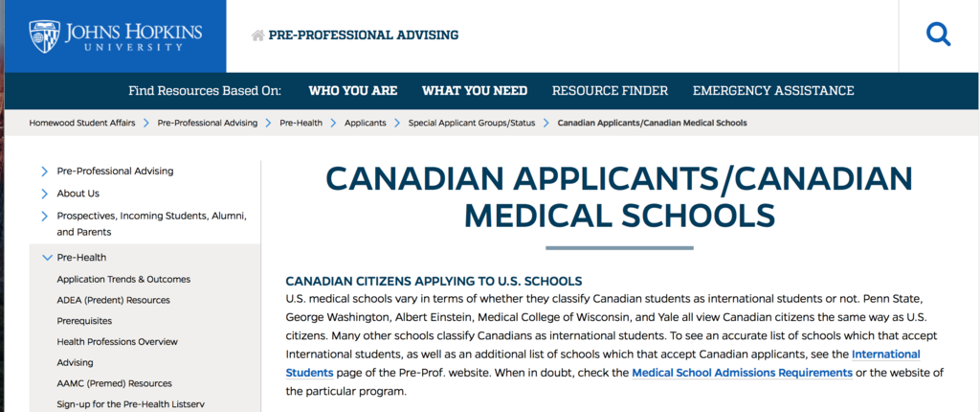Open the Resource Finder menu item
Image resolution: width=980 pixels, height=412 pixels.
[x=610, y=91]
